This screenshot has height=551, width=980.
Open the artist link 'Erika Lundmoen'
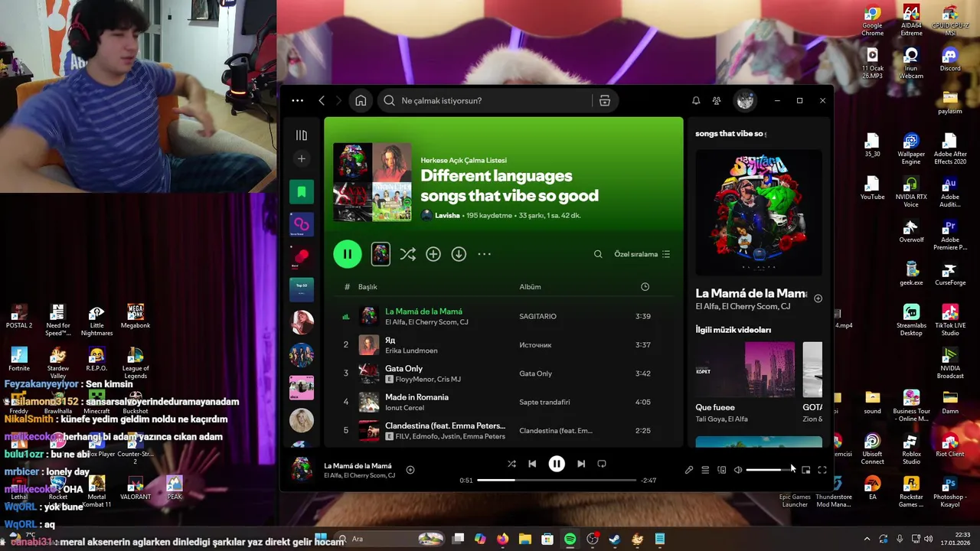pos(411,350)
